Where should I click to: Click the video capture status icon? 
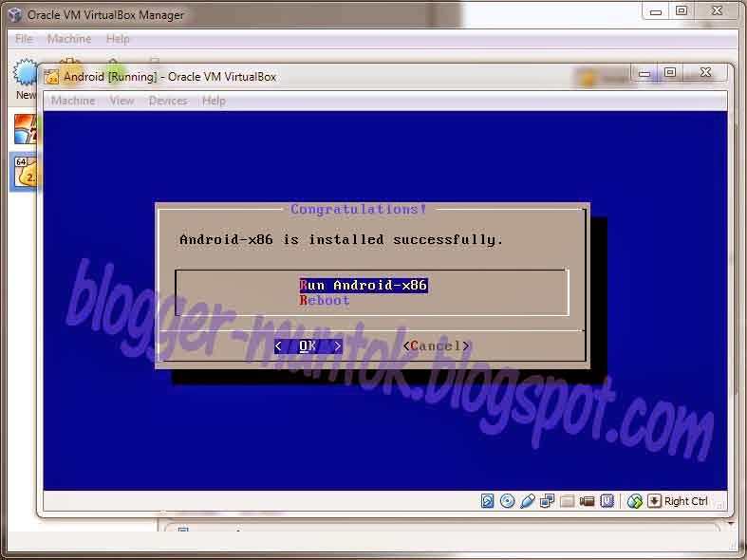pos(587,501)
